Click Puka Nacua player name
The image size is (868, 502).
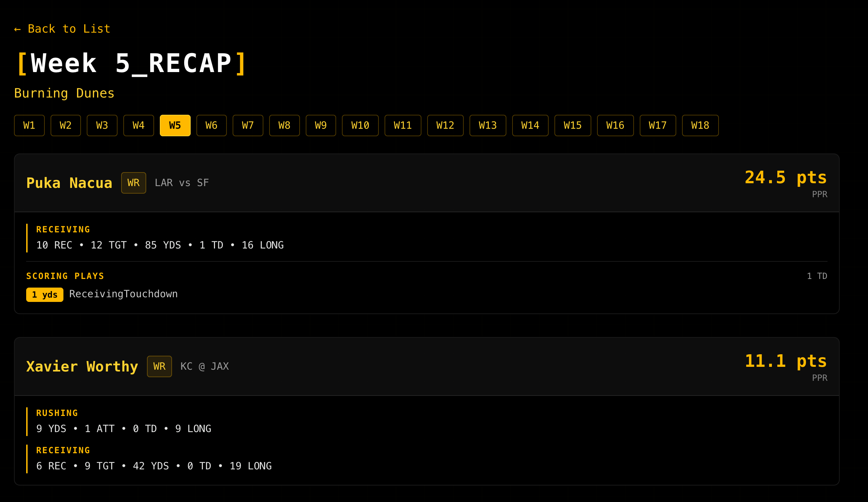coord(69,183)
